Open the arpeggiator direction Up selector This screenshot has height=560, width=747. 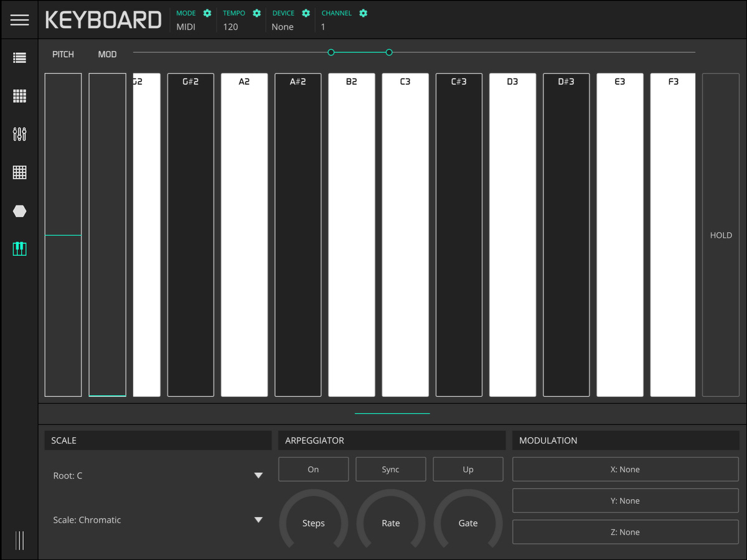click(467, 469)
